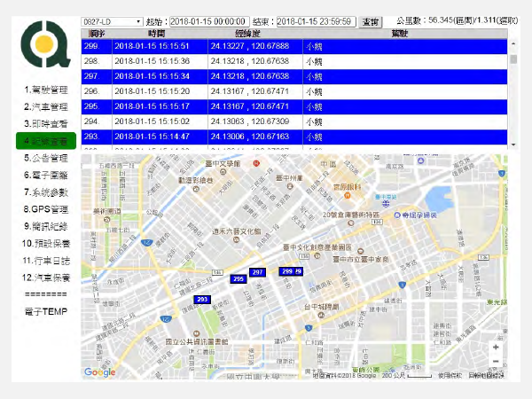The height and width of the screenshot is (399, 532).
Task: Open 1.駕駛管理 menu
Action: click(x=46, y=90)
